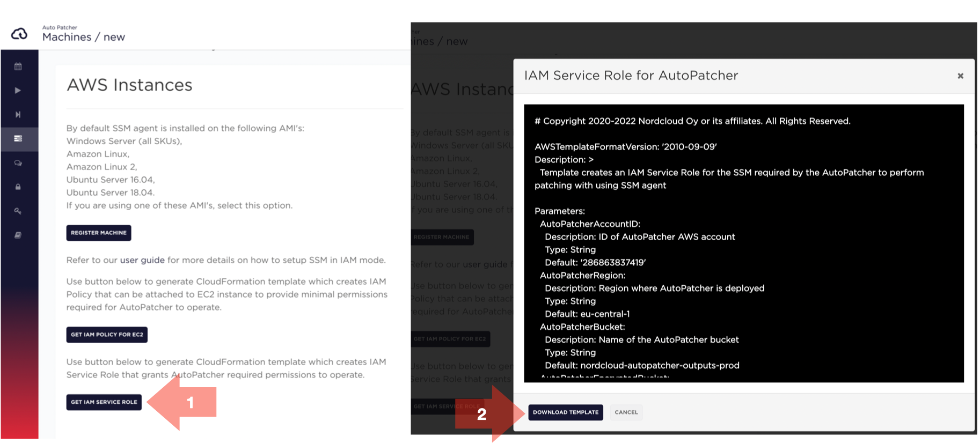Open the calendar icon in sidebar
This screenshot has width=980, height=444.
click(18, 66)
